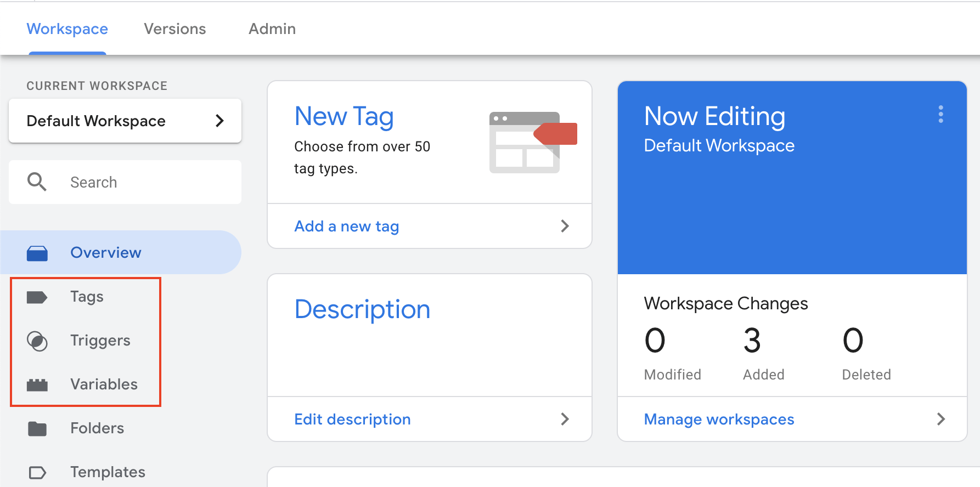Click the Variables brick icon
The image size is (980, 487).
(37, 385)
